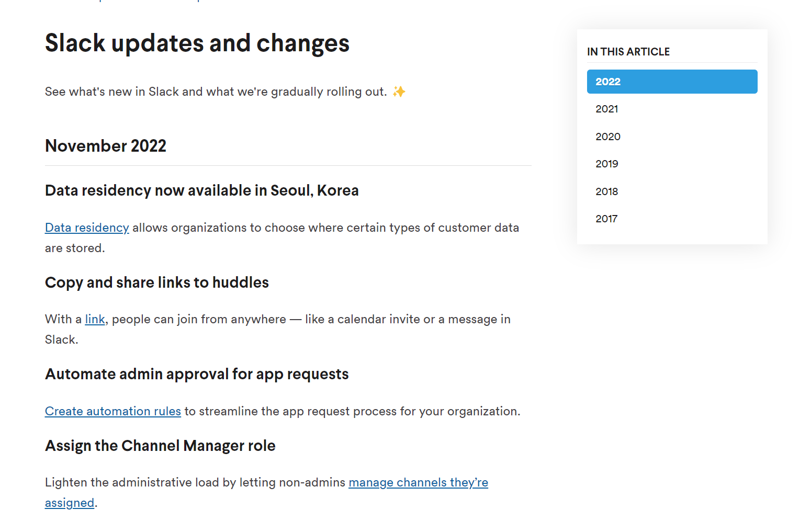
Task: Follow the 'manage channels they're assigned' link
Action: pos(418,482)
